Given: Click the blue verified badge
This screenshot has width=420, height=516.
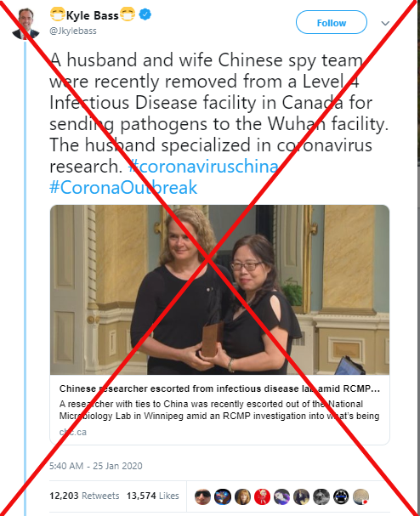Looking at the screenshot, I should (x=145, y=14).
